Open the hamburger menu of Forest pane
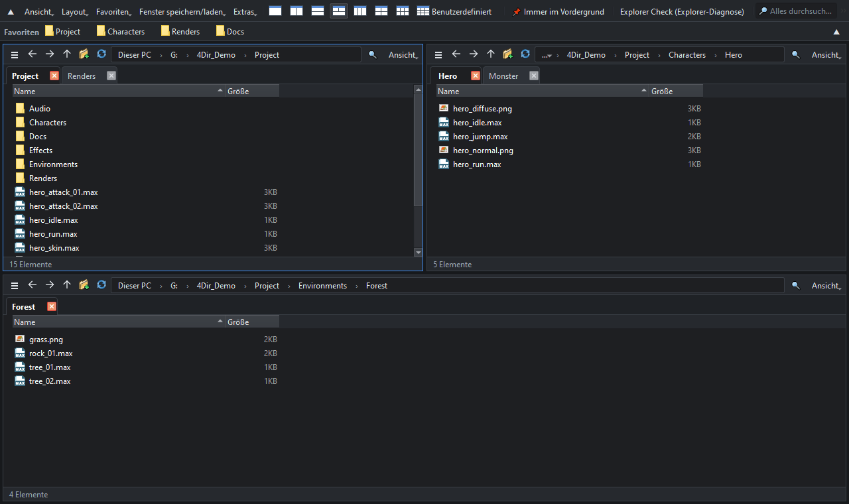 15,286
